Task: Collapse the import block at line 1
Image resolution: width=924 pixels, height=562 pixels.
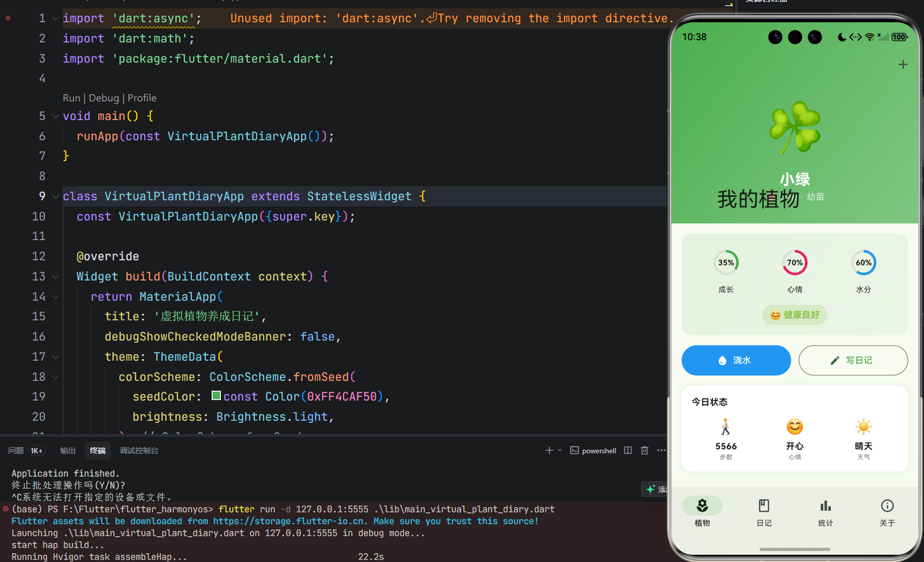Action: point(55,19)
